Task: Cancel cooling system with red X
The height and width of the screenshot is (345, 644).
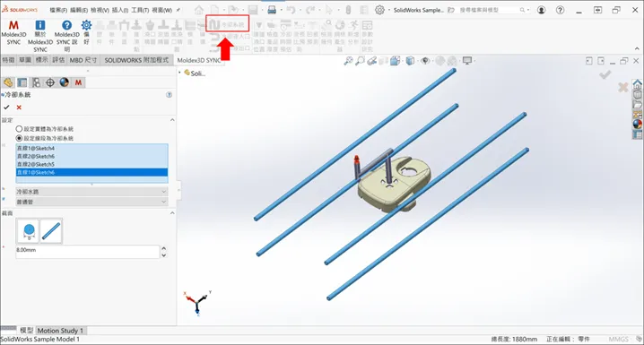Action: pos(19,107)
